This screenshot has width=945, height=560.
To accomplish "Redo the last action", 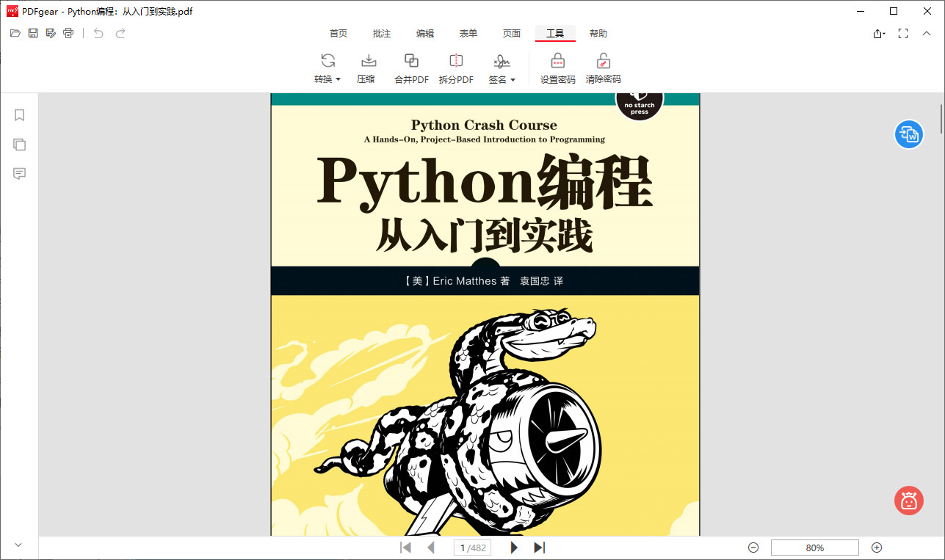I will (120, 33).
